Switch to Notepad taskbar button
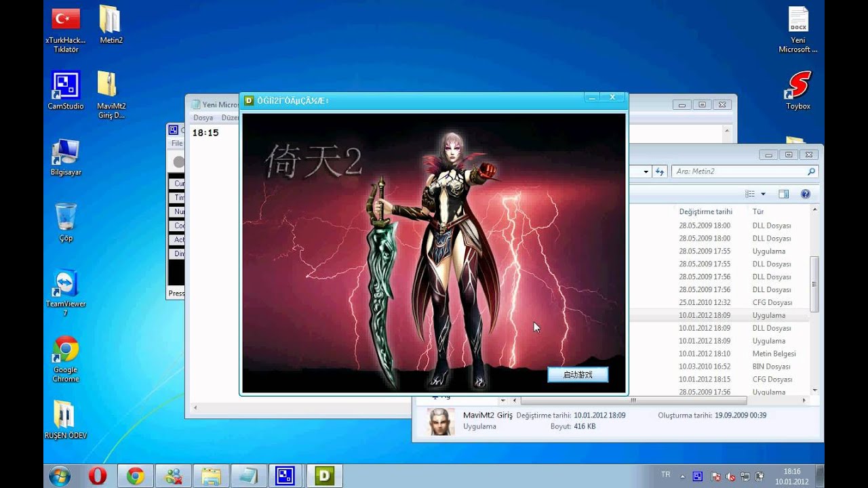This screenshot has height=488, width=868. click(x=249, y=476)
